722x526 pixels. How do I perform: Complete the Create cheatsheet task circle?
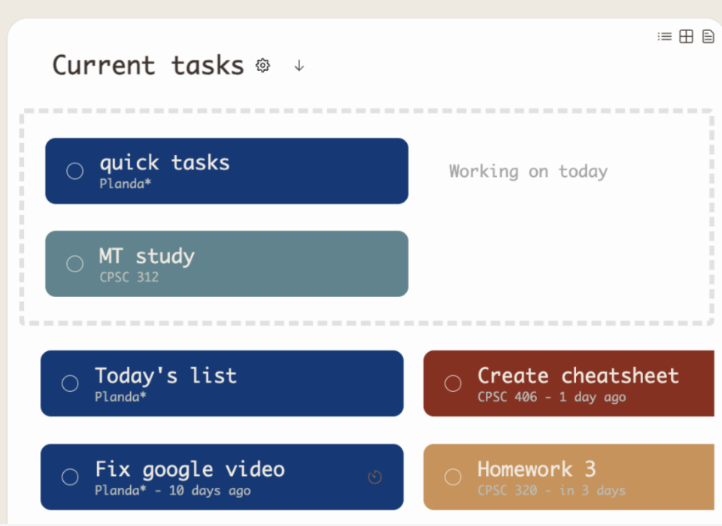pyautogui.click(x=453, y=383)
